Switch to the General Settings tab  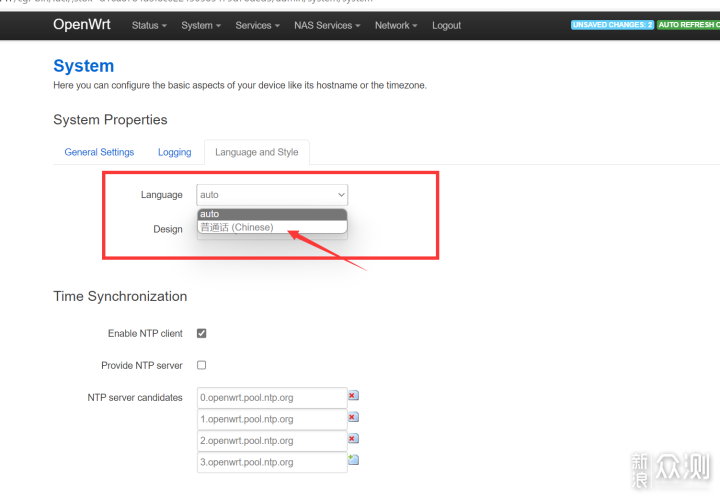point(99,152)
